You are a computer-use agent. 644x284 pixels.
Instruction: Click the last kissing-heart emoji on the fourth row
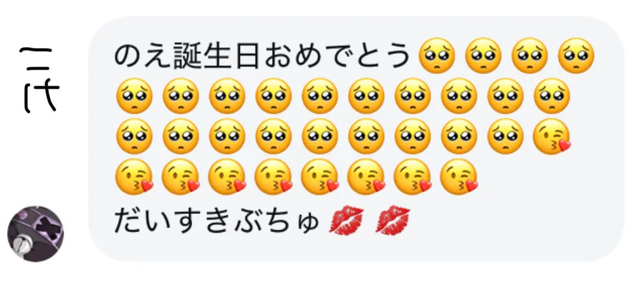[459, 176]
